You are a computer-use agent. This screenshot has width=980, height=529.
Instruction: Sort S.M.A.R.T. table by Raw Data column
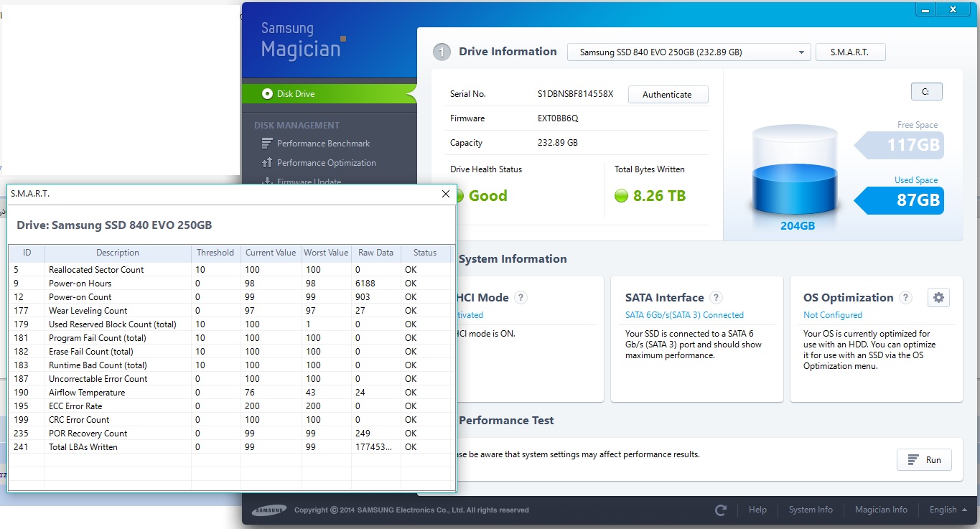click(376, 253)
